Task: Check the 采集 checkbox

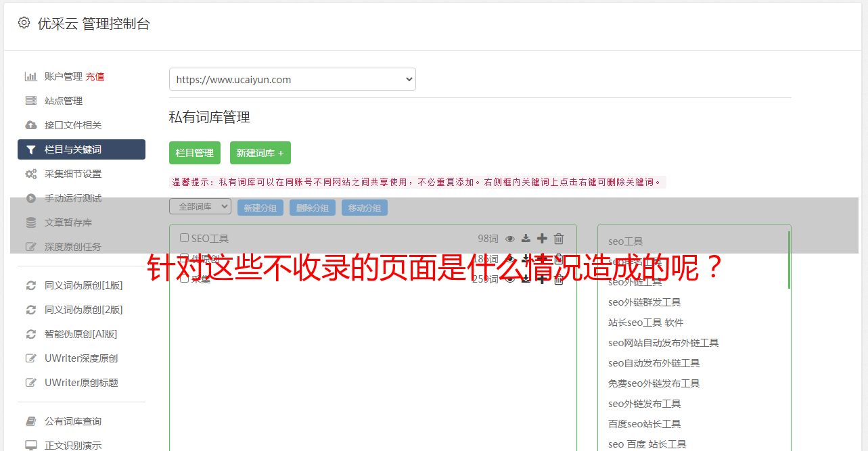Action: [x=184, y=279]
